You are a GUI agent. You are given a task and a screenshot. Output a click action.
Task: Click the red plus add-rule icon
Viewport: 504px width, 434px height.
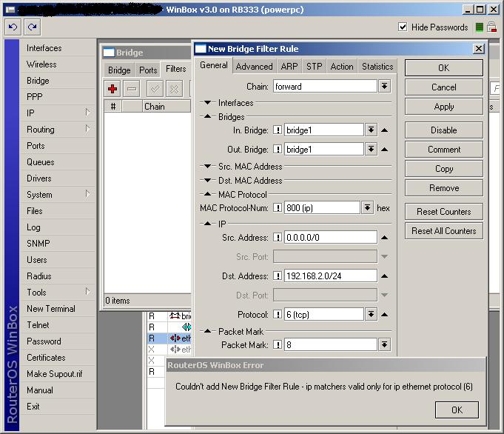[112, 89]
